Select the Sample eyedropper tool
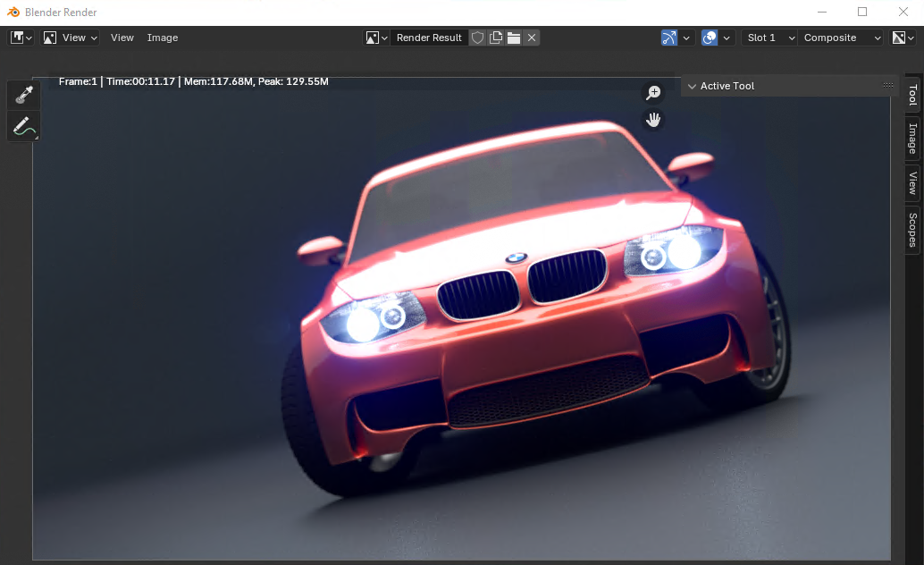Screen dimensions: 924x565 pyautogui.click(x=22, y=95)
